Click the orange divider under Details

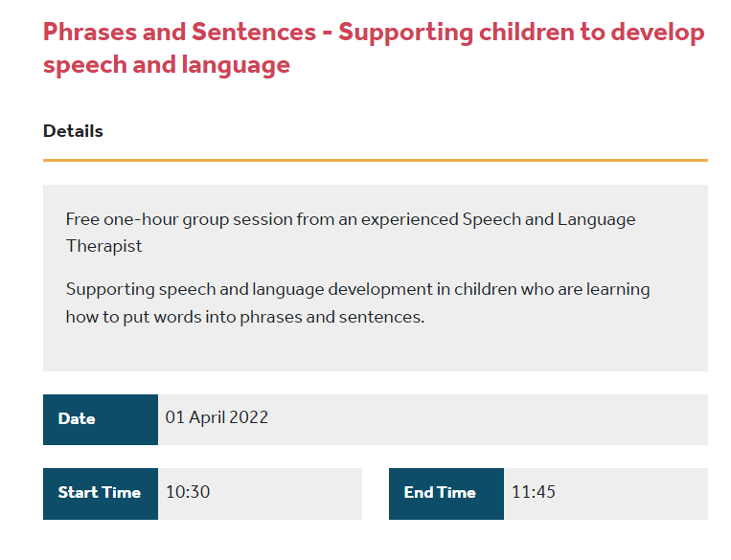(376, 160)
